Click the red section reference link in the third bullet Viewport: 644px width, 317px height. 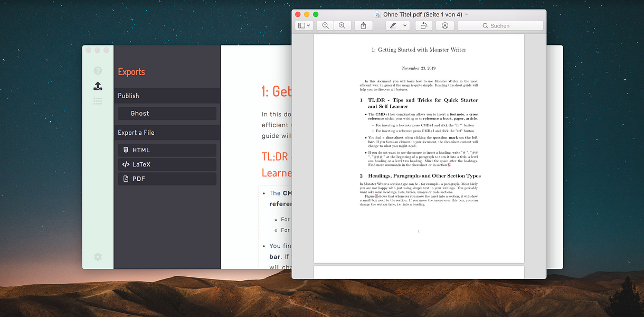click(449, 165)
